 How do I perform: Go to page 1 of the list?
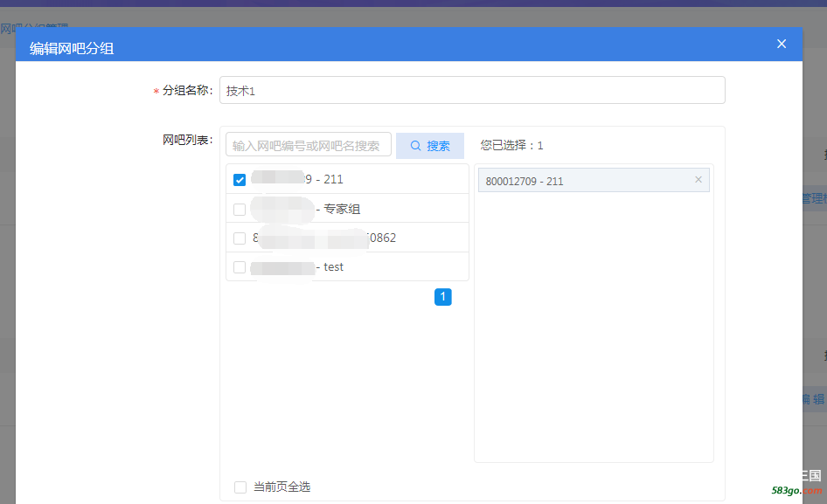[443, 297]
